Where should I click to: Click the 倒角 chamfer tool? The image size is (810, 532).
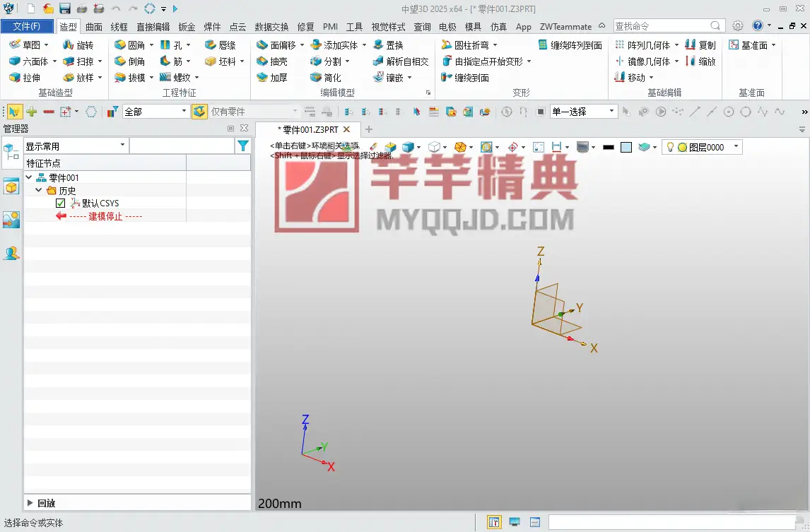[129, 61]
